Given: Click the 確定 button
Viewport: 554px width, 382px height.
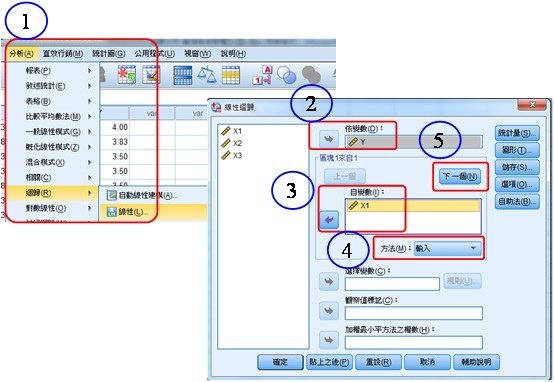Looking at the screenshot, I should click(280, 362).
